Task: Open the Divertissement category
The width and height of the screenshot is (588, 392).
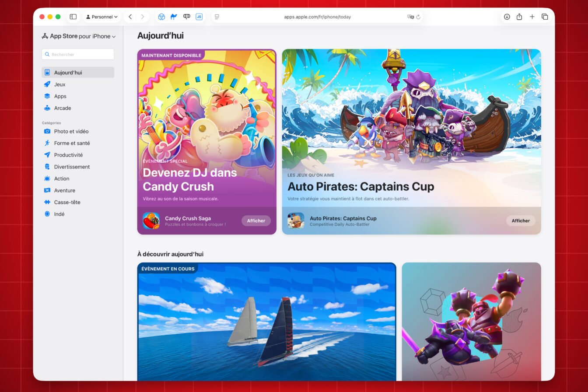Action: 72,166
